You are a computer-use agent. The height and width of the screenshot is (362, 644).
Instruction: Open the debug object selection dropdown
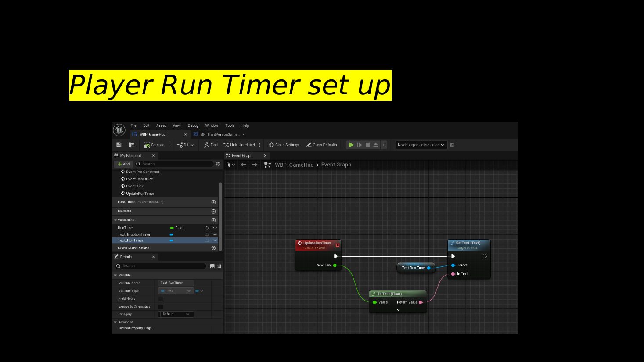click(421, 145)
